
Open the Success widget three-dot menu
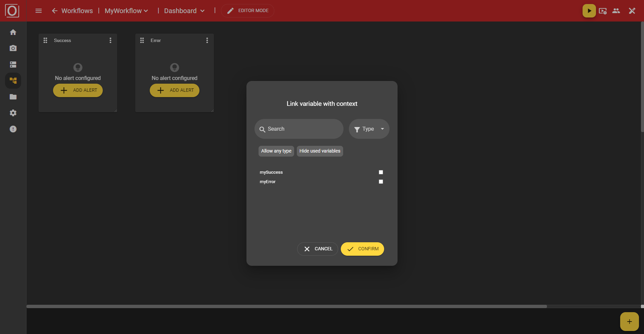point(110,40)
